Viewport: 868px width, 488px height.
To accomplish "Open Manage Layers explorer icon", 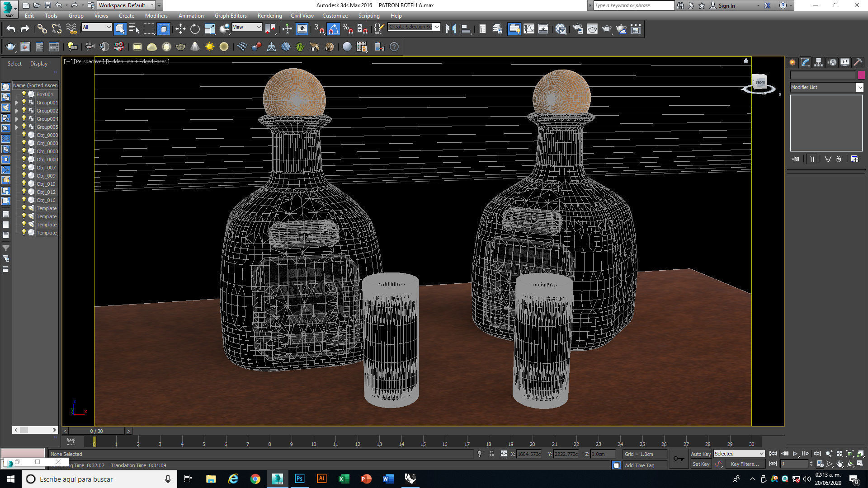I will (x=497, y=29).
